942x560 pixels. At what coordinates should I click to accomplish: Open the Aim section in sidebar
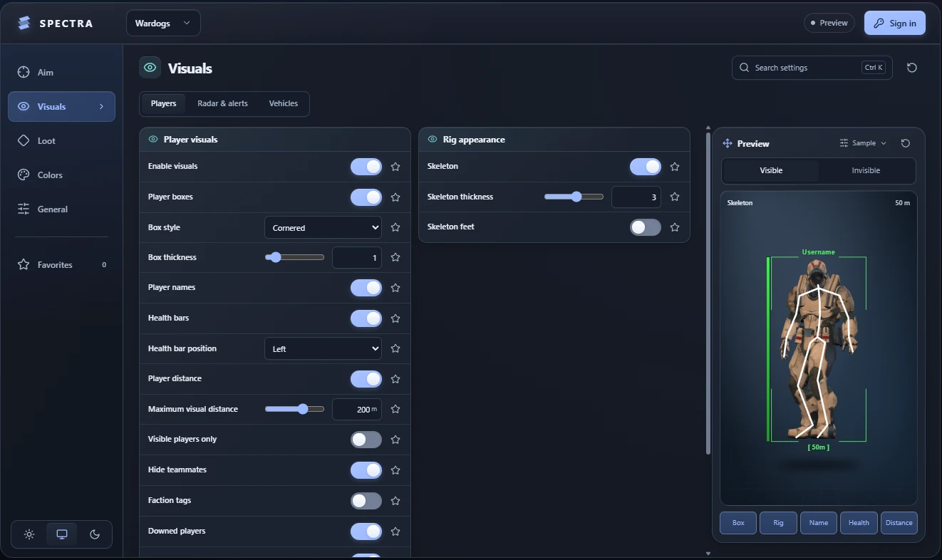tap(61, 72)
